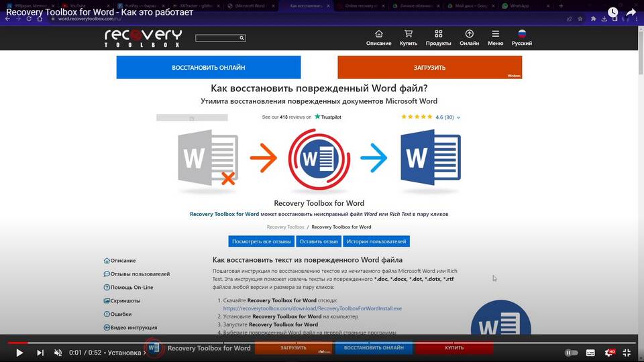The width and height of the screenshot is (644, 362).
Task: Click the Share arrow icon
Action: [631, 12]
